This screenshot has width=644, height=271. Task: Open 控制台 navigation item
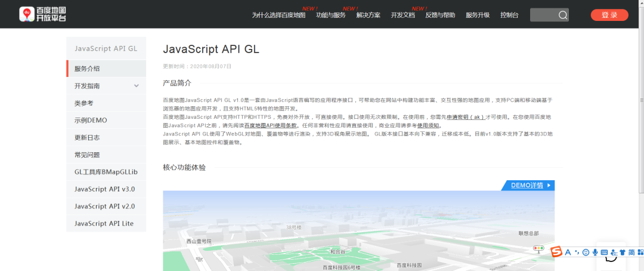click(509, 15)
